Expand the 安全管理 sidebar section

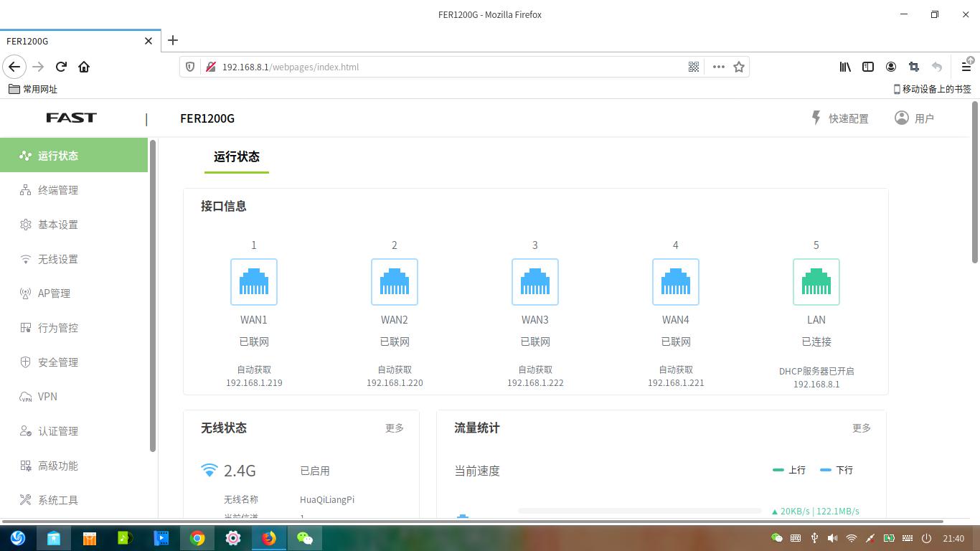tap(57, 362)
